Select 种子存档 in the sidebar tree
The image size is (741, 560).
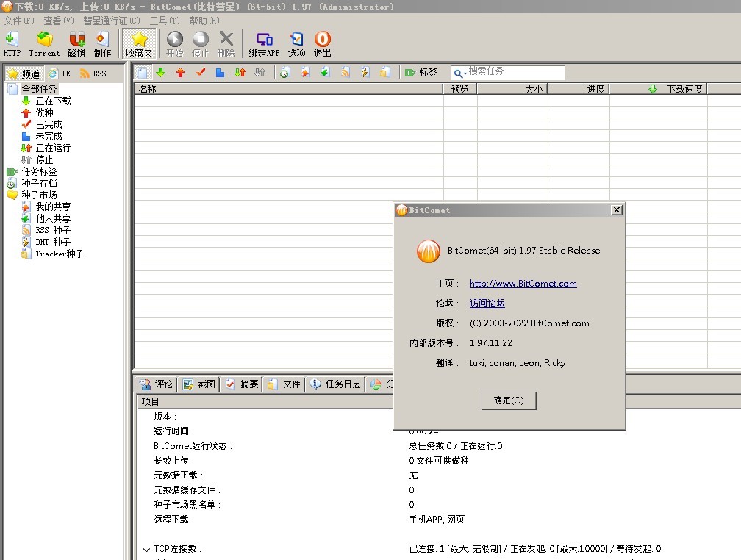pyautogui.click(x=39, y=183)
